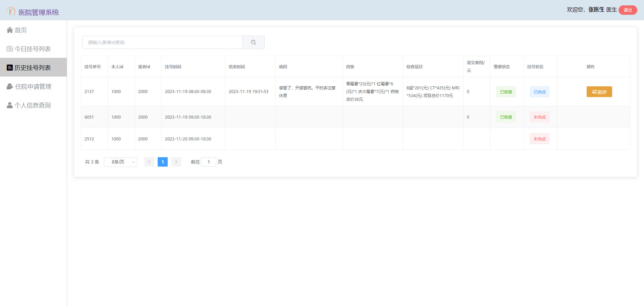Open the 8条/页 page size dropdown
The height and width of the screenshot is (306, 644).
[x=121, y=162]
